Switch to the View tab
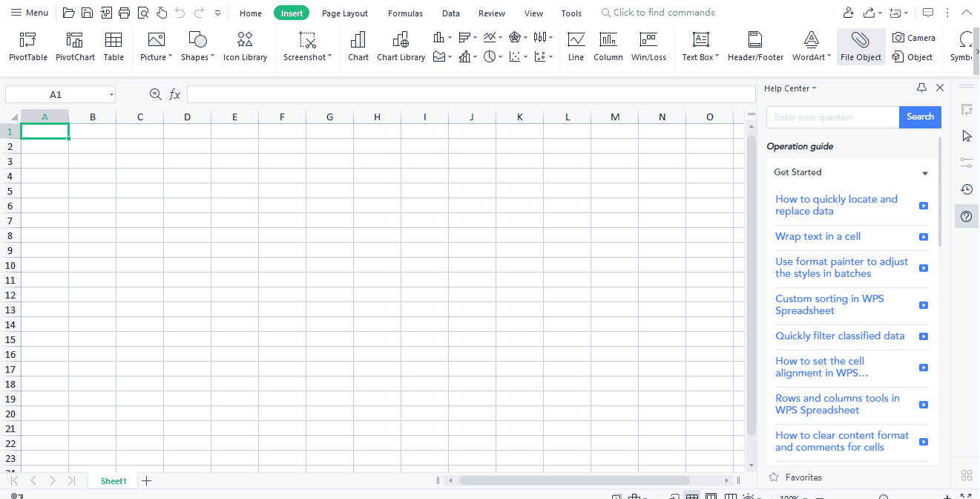The image size is (980, 499). [x=533, y=13]
